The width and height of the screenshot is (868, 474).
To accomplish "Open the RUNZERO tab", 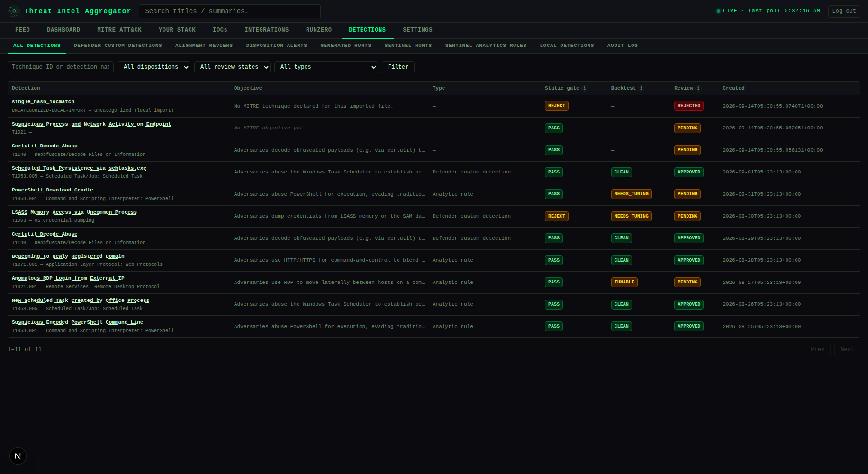I will coord(319,30).
